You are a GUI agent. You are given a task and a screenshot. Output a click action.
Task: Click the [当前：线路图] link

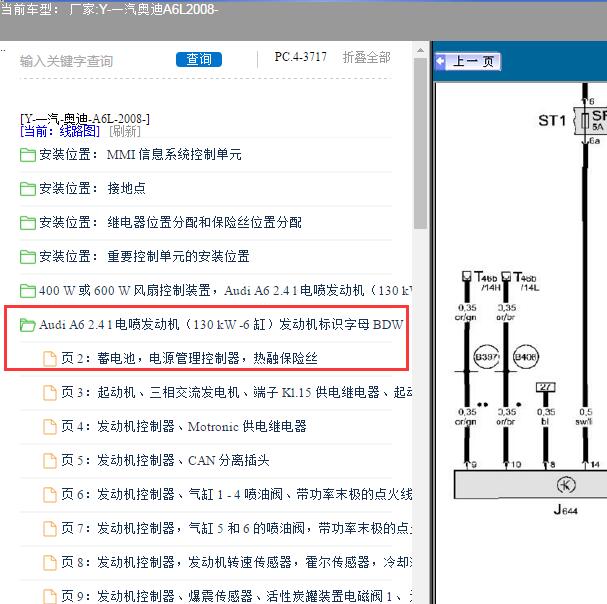tap(60, 131)
